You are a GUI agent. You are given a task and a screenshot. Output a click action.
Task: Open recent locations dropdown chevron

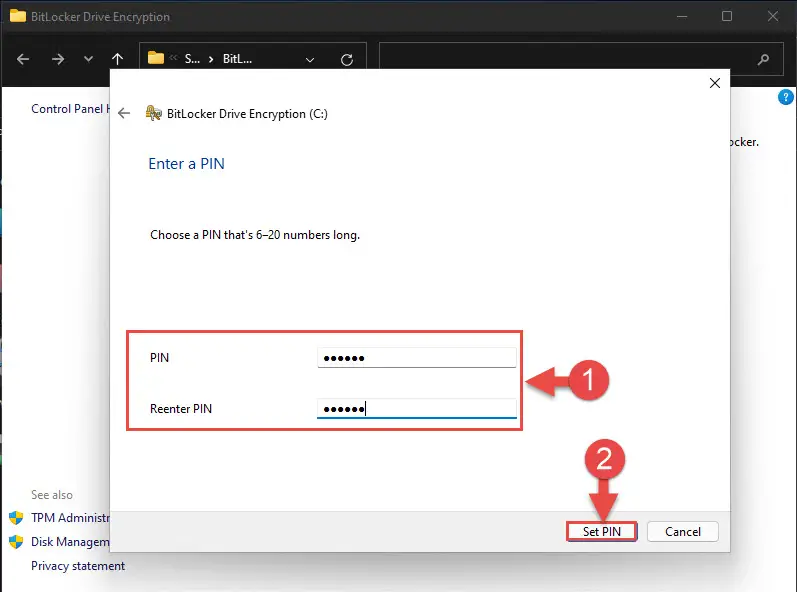[88, 59]
